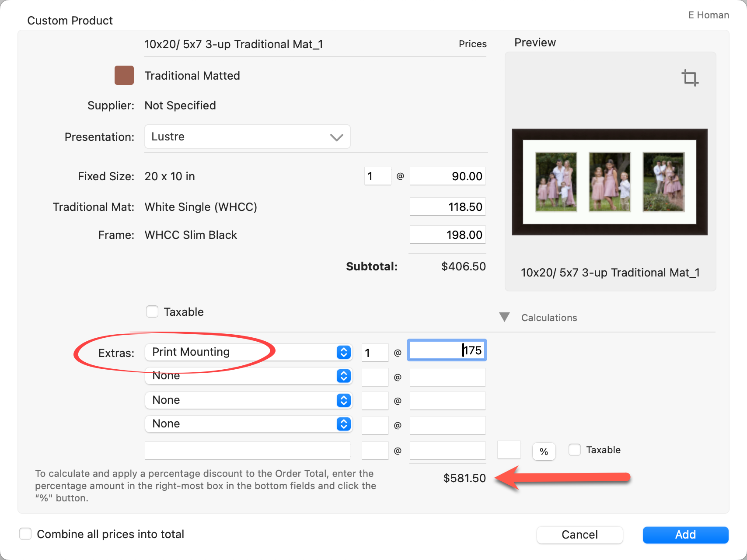747x560 pixels.
Task: Check Combine all prices into total
Action: (26, 534)
